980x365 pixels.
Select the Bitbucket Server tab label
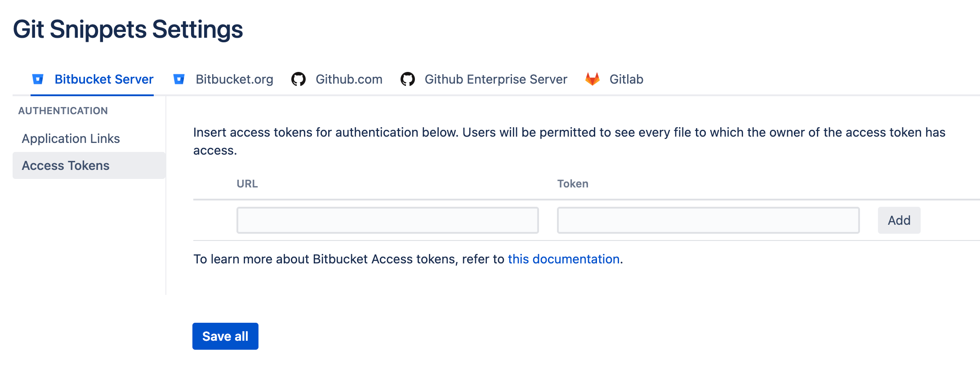[104, 79]
